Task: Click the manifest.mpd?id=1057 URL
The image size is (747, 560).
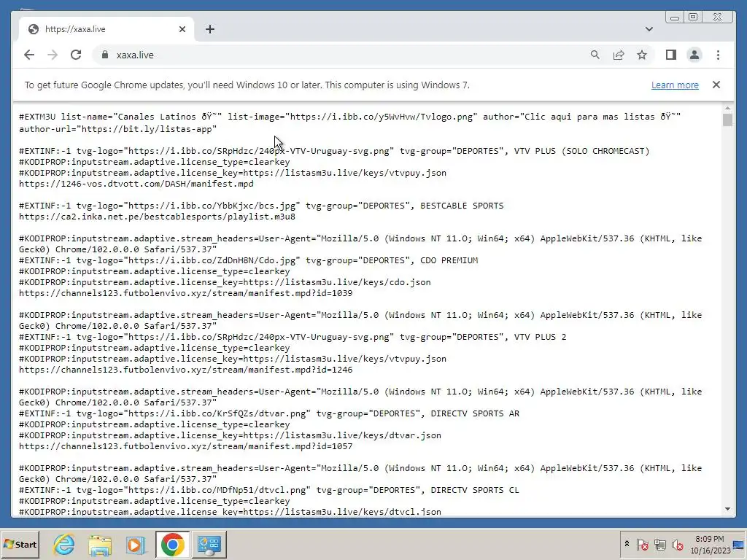Action: (186, 447)
